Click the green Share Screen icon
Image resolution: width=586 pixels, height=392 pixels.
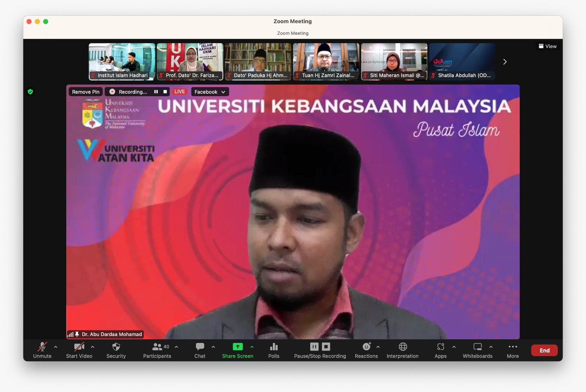(x=238, y=347)
